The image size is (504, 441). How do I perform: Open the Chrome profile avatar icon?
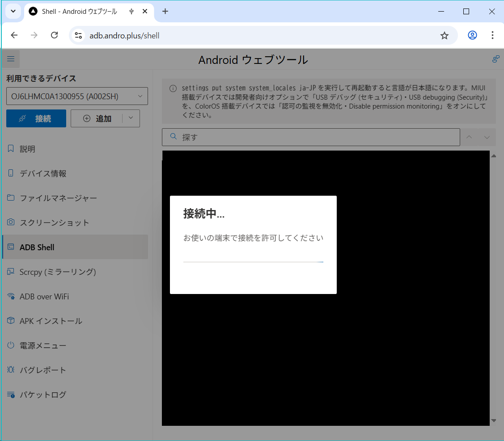point(472,35)
